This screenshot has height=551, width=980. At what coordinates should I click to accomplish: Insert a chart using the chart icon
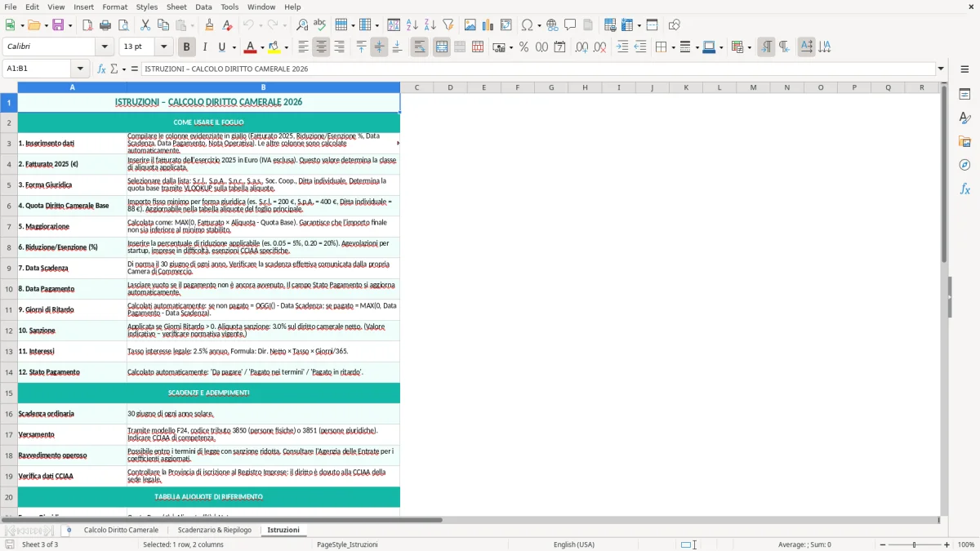coord(488,25)
